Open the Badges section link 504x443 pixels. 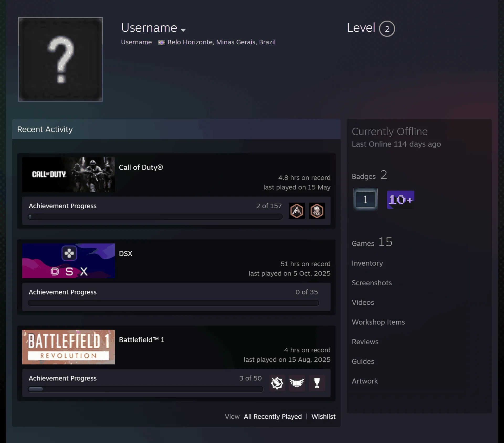369,175
